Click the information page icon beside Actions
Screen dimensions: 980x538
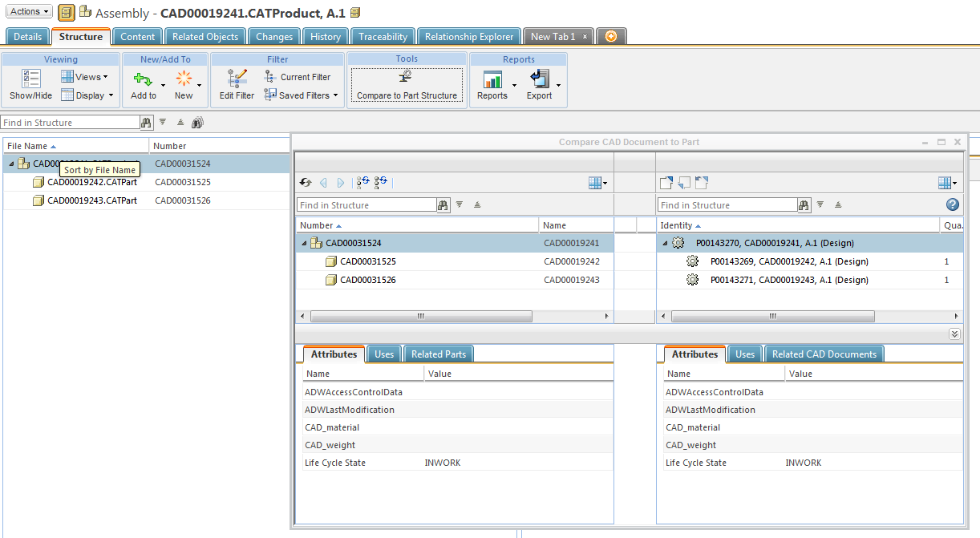67,12
